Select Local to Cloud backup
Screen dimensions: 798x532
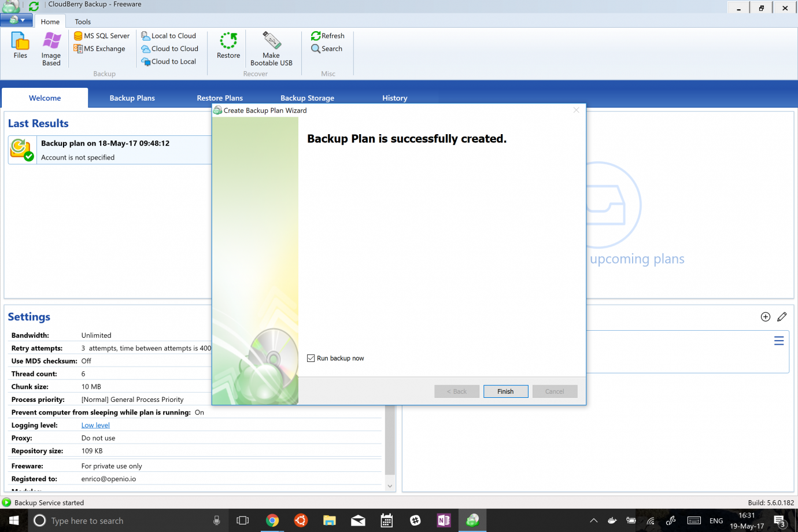point(169,36)
